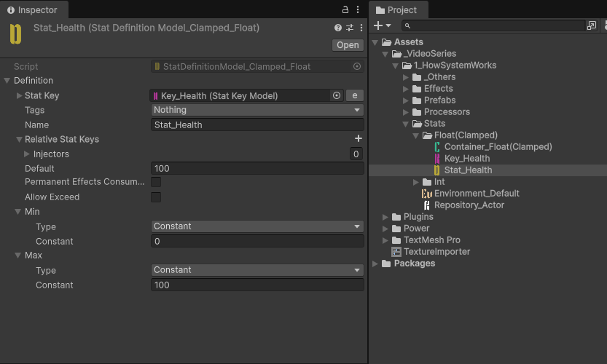
Task: Open the Min Type dropdown
Action: [x=257, y=226]
